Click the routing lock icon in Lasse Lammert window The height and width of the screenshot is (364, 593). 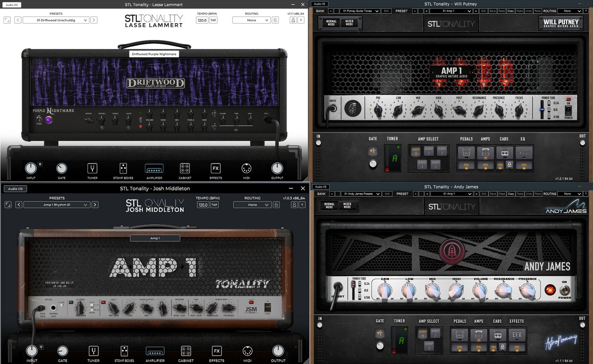point(275,20)
